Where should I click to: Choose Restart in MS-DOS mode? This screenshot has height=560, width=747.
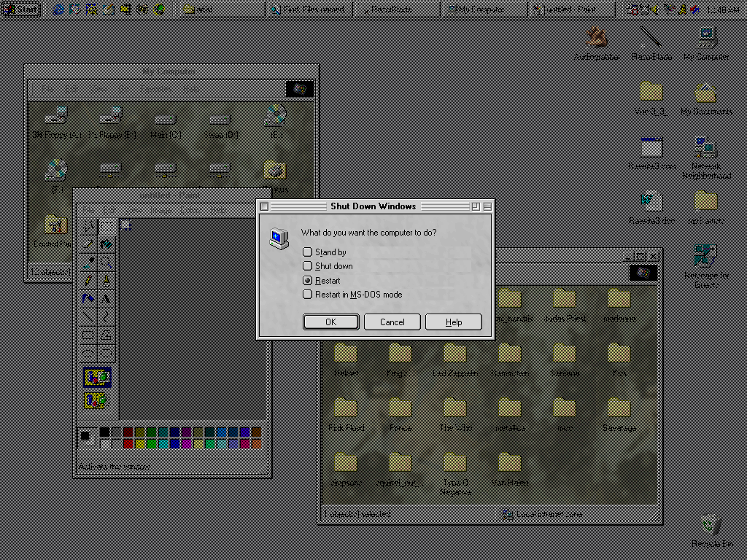coord(352,295)
